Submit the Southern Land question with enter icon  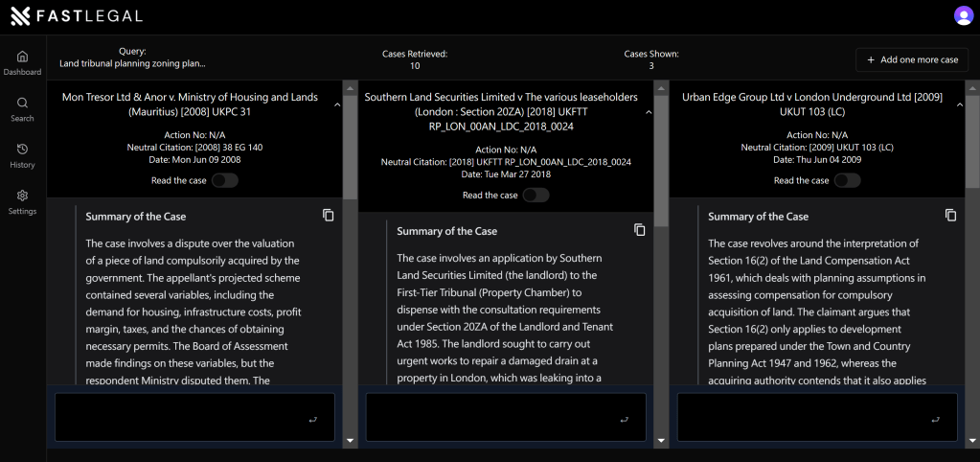tap(625, 419)
